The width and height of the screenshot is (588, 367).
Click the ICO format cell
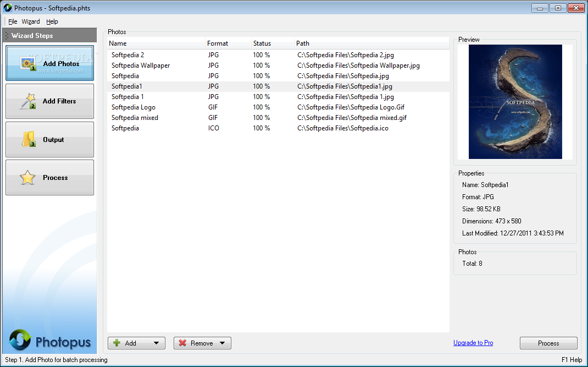(213, 128)
